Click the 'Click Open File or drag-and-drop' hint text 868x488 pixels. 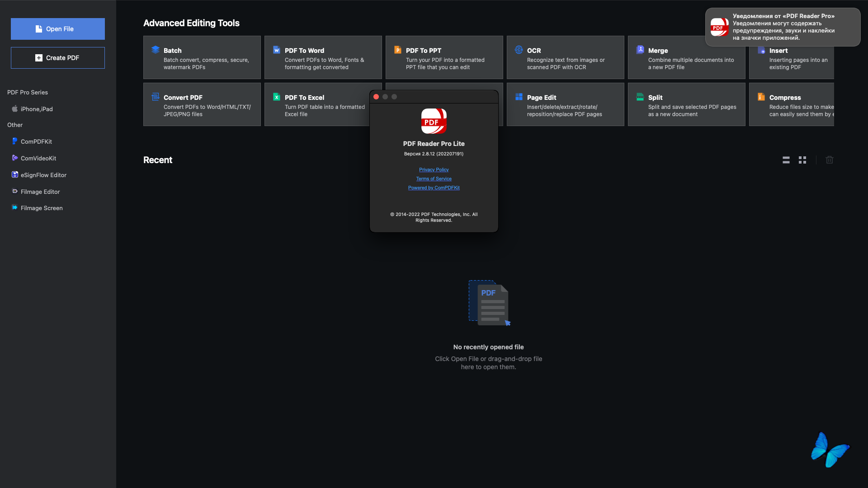point(488,363)
